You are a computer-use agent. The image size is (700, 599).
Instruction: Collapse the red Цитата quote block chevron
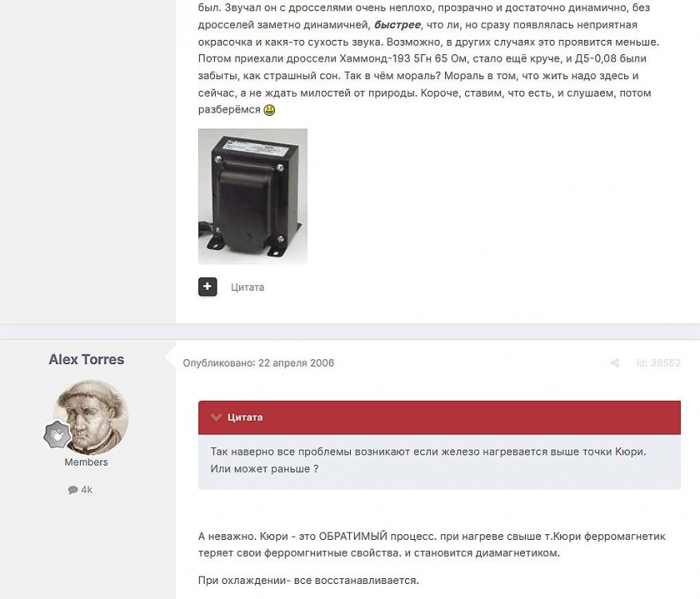(x=217, y=418)
